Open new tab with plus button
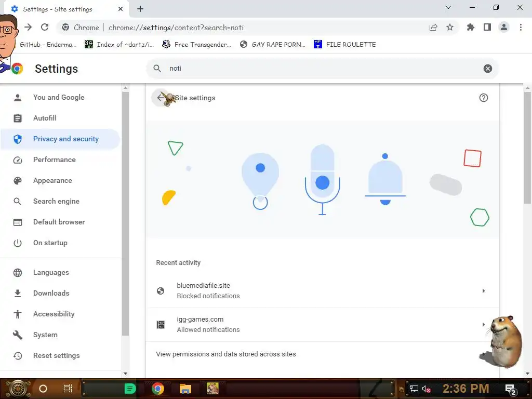This screenshot has width=532, height=399. pyautogui.click(x=140, y=9)
